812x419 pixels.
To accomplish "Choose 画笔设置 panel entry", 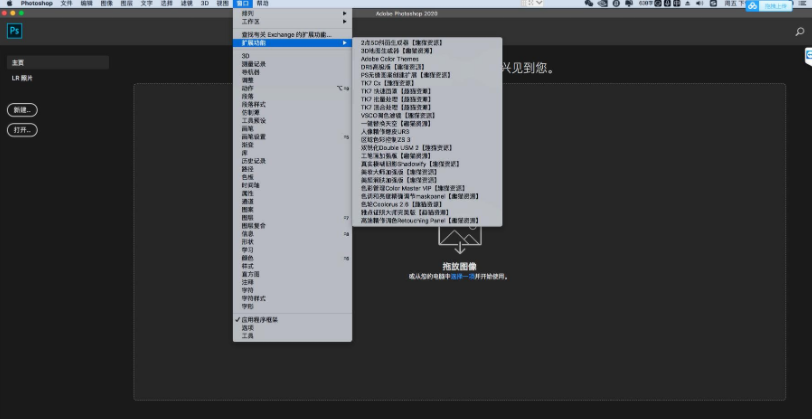I will click(292, 137).
